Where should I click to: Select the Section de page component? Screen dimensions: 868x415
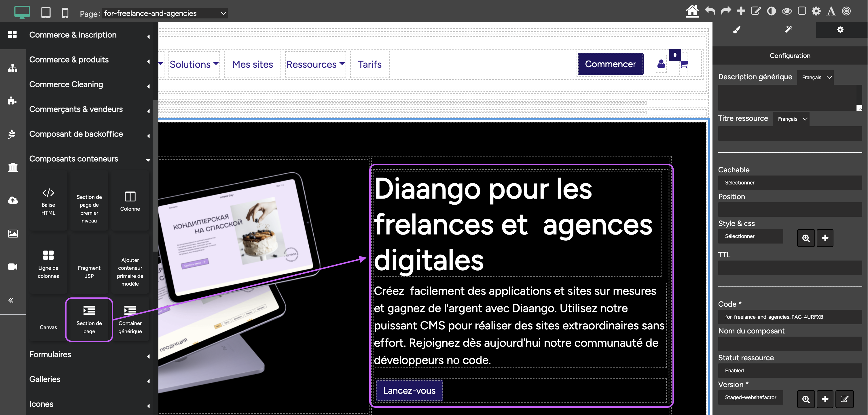click(89, 320)
